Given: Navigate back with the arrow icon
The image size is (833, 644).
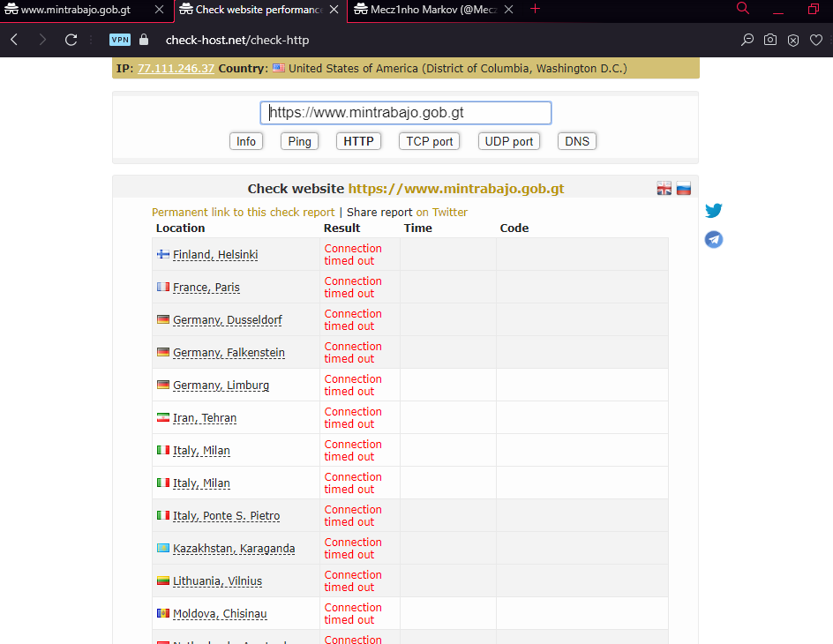Looking at the screenshot, I should (x=13, y=39).
